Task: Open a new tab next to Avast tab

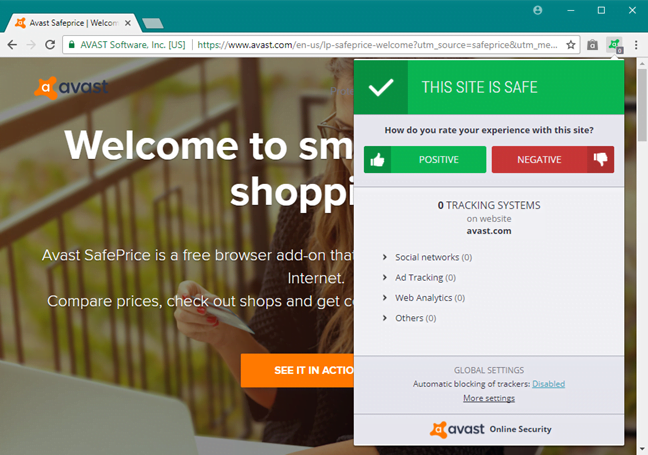Action: [x=153, y=23]
